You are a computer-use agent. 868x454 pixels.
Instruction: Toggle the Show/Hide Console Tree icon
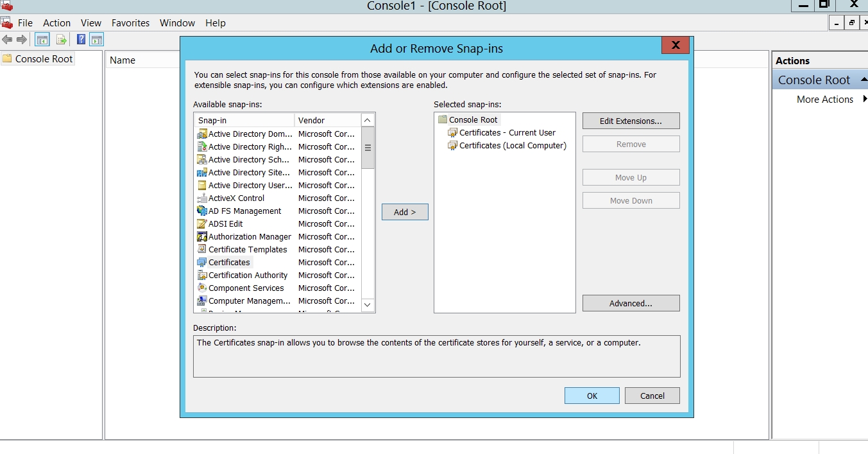click(42, 40)
